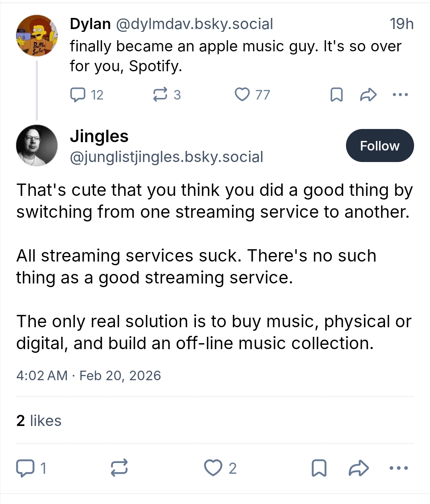Click the 19h timestamp on Dylan's post
This screenshot has height=504, width=430.
(402, 24)
